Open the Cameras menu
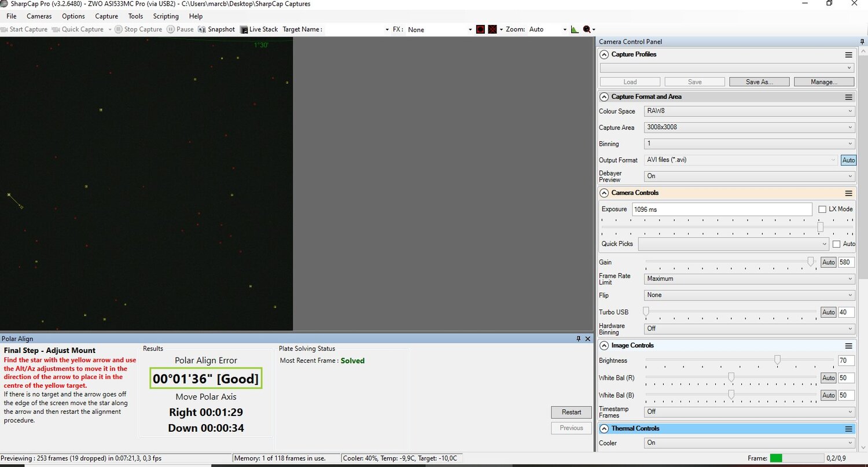This screenshot has height=467, width=868. coord(39,16)
